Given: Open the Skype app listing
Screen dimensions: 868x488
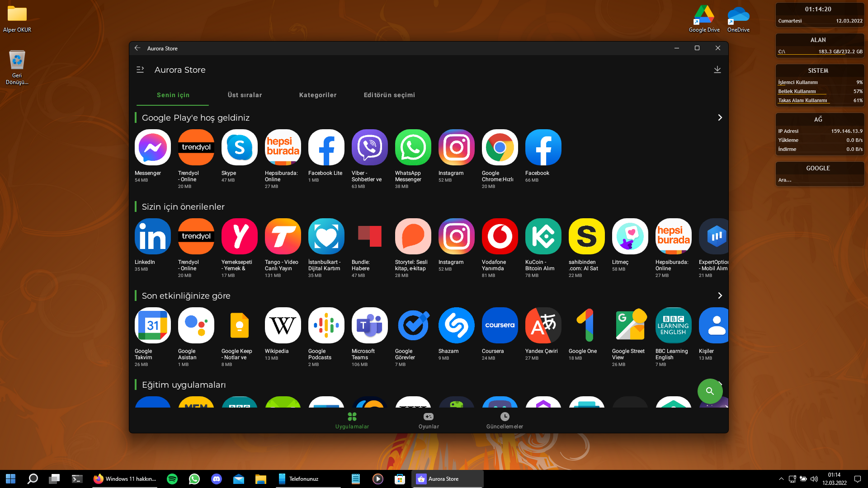Looking at the screenshot, I should point(239,147).
